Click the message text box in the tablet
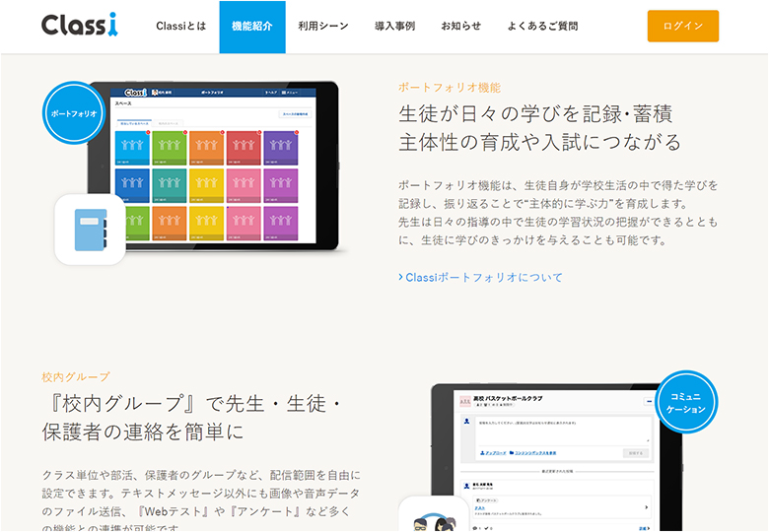Image resolution: width=769 pixels, height=532 pixels. point(557,430)
